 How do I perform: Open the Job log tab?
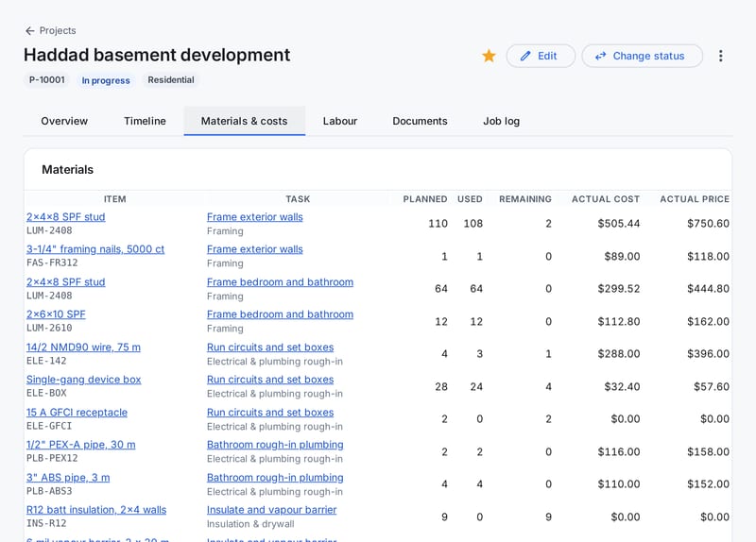(x=502, y=121)
